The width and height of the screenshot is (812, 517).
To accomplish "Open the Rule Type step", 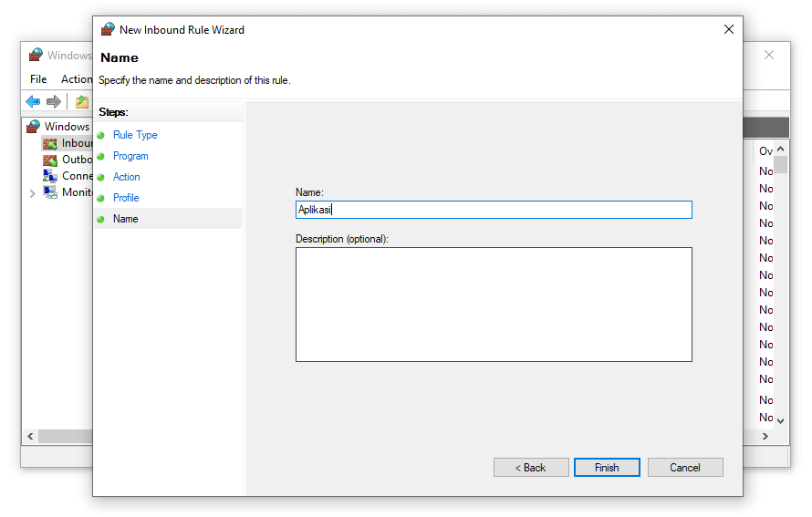I will point(135,135).
